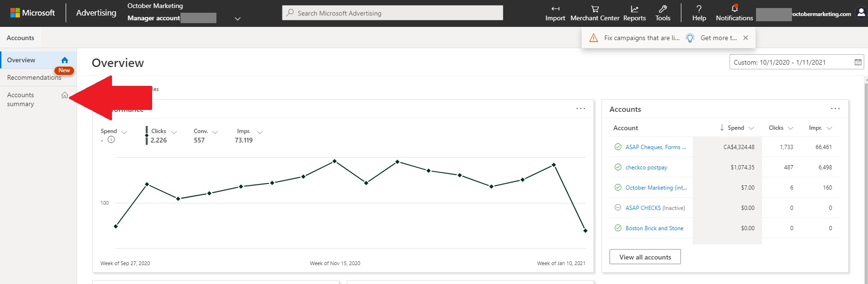Click the Fix campaigns alert text
This screenshot has height=284, width=868.
pyautogui.click(x=642, y=38)
